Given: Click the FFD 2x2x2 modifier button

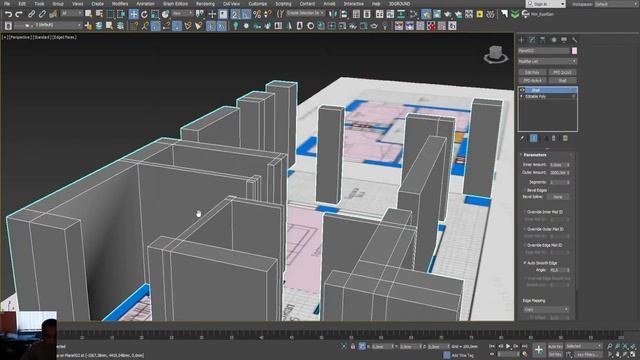Looking at the screenshot, I should 562,72.
